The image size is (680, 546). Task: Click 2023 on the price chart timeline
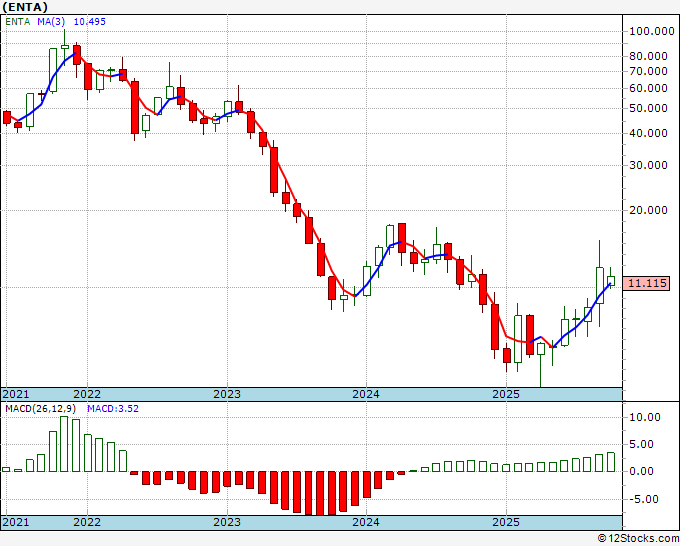(x=227, y=394)
